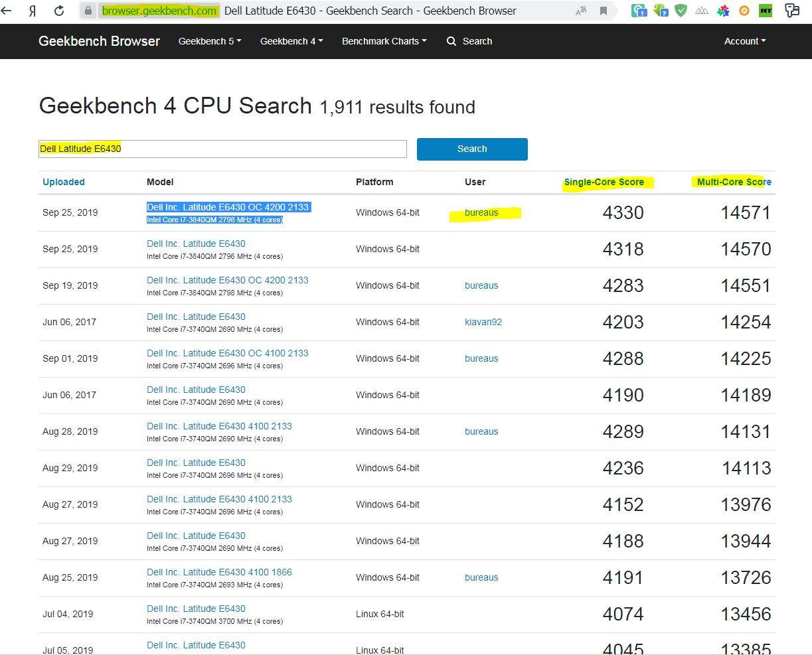Click the Model column header
The image size is (812, 655).
point(160,182)
